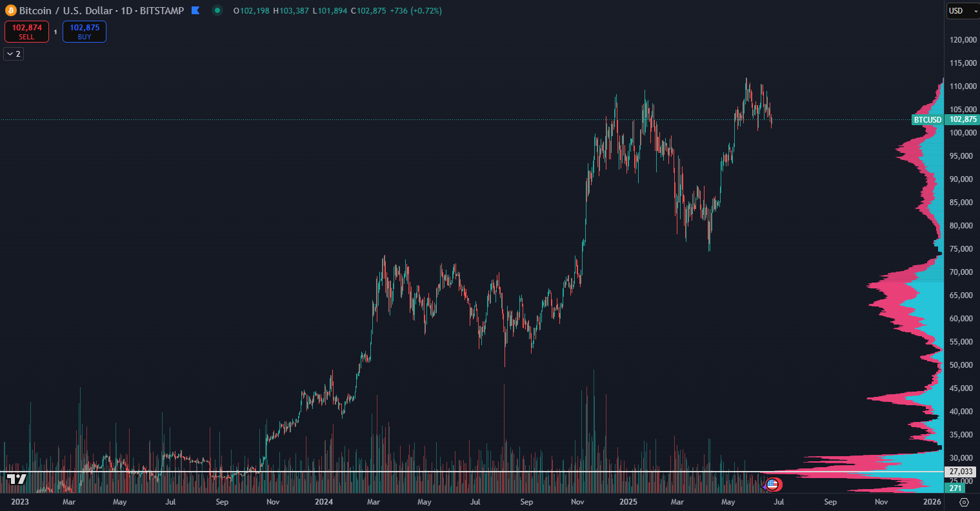Click the green market status dot indicator
This screenshot has height=511, width=980.
point(217,11)
